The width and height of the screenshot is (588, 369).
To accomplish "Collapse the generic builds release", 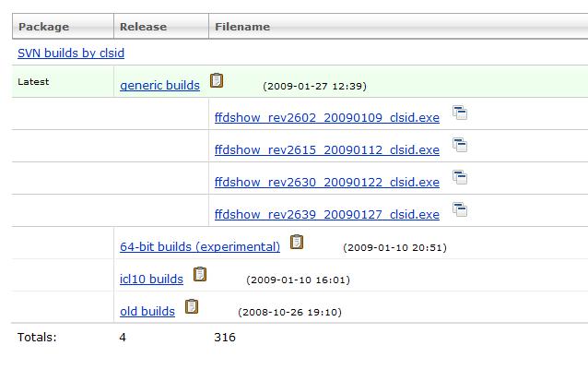I will [159, 86].
